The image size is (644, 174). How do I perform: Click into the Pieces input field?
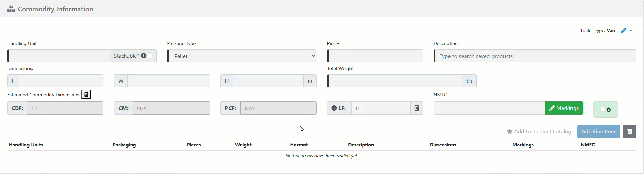coord(376,56)
